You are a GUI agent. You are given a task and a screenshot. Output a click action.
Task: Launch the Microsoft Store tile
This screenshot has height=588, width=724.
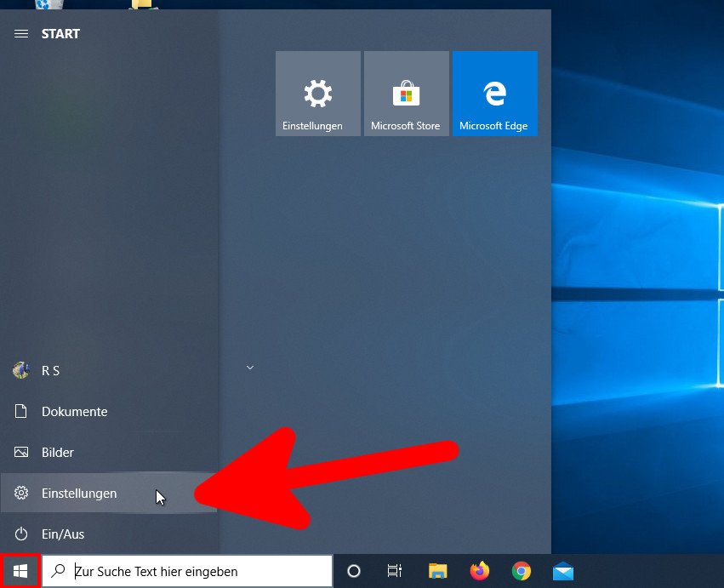(x=407, y=94)
